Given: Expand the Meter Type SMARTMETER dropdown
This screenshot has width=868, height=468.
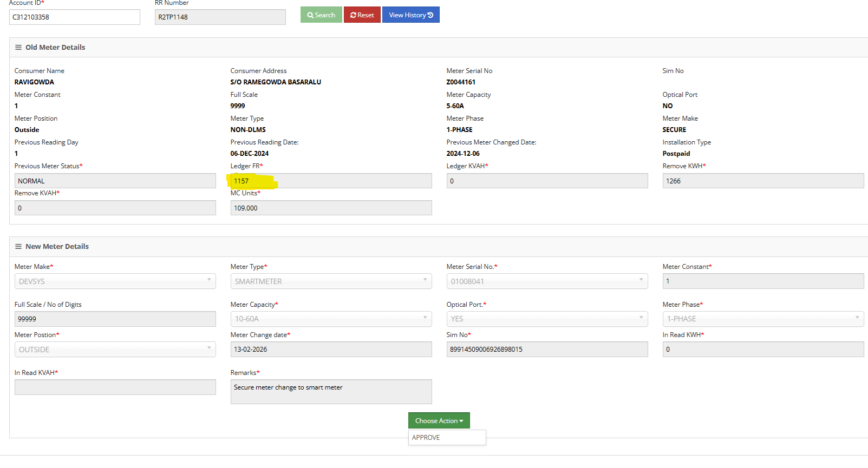Looking at the screenshot, I should click(x=331, y=281).
